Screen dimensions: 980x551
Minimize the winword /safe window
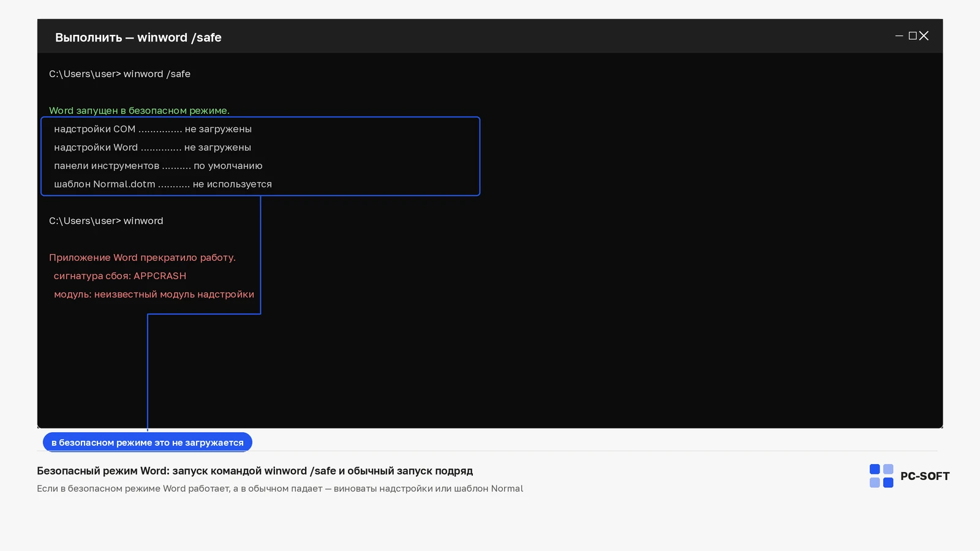point(899,36)
